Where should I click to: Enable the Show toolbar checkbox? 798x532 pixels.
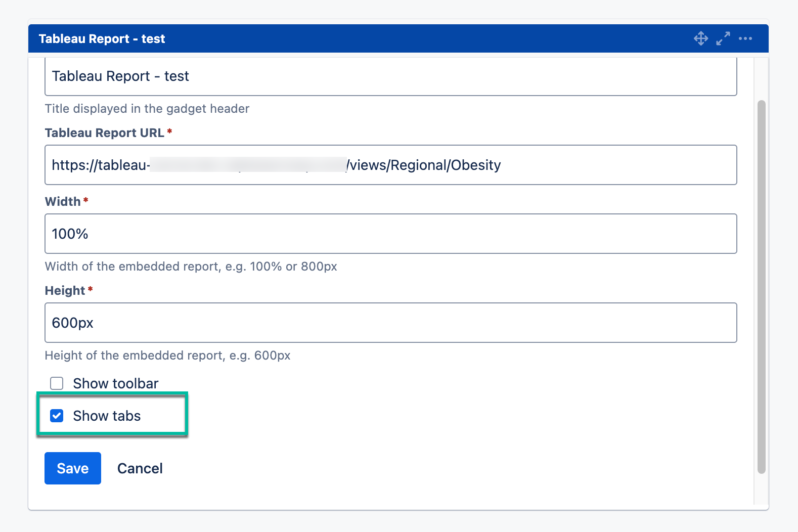point(57,383)
